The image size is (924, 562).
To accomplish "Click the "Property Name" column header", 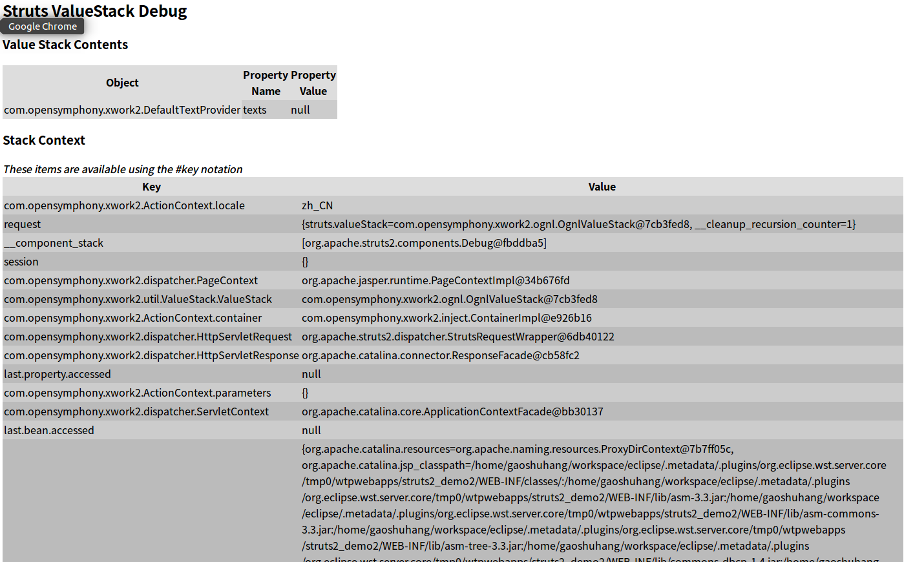I will [x=266, y=83].
